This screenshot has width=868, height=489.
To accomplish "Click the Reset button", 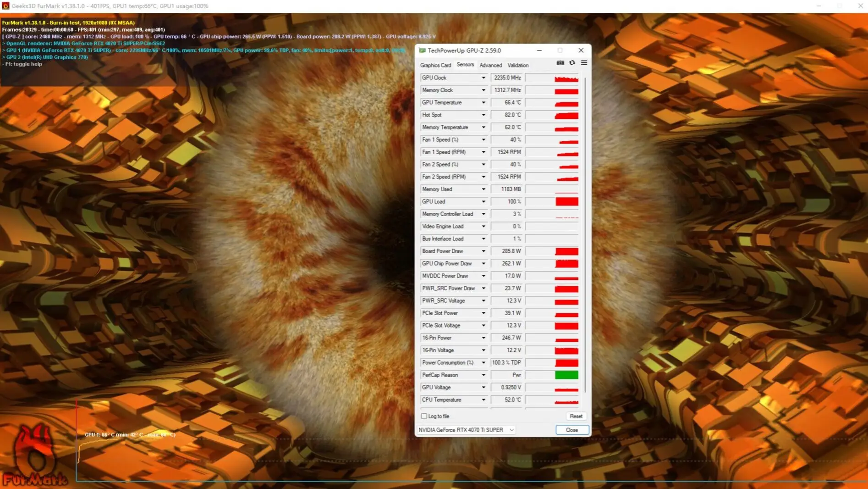I will [x=576, y=416].
